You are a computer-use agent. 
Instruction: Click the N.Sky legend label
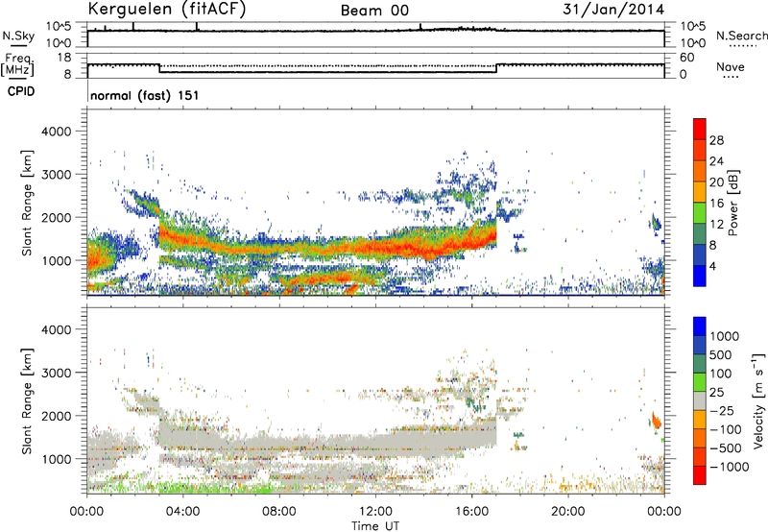point(18,36)
